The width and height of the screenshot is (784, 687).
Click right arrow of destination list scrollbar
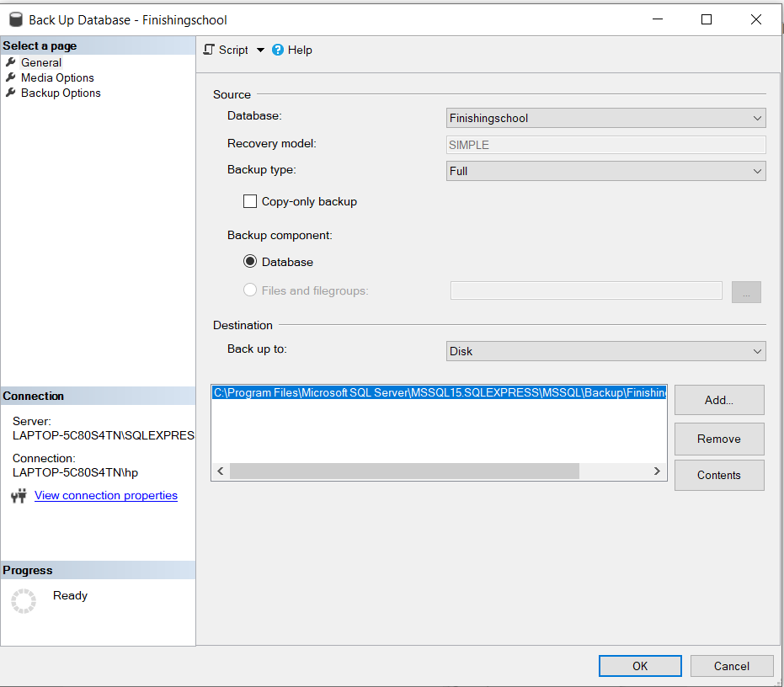pos(657,471)
